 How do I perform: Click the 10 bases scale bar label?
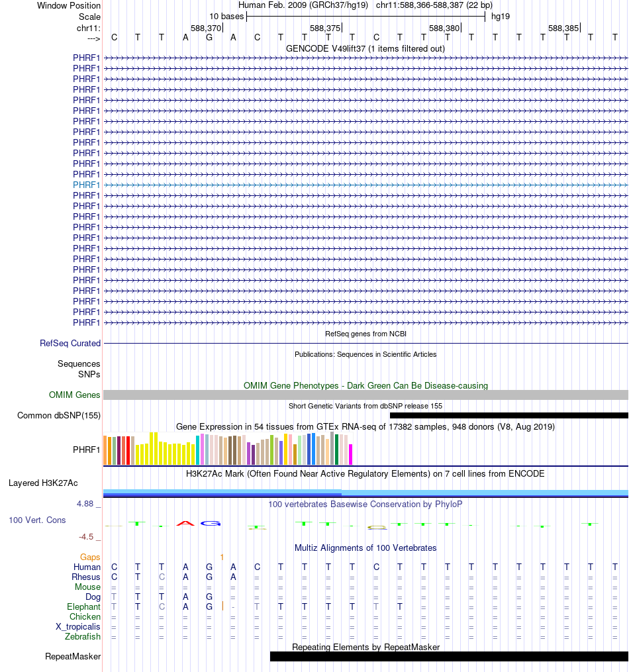pos(226,17)
